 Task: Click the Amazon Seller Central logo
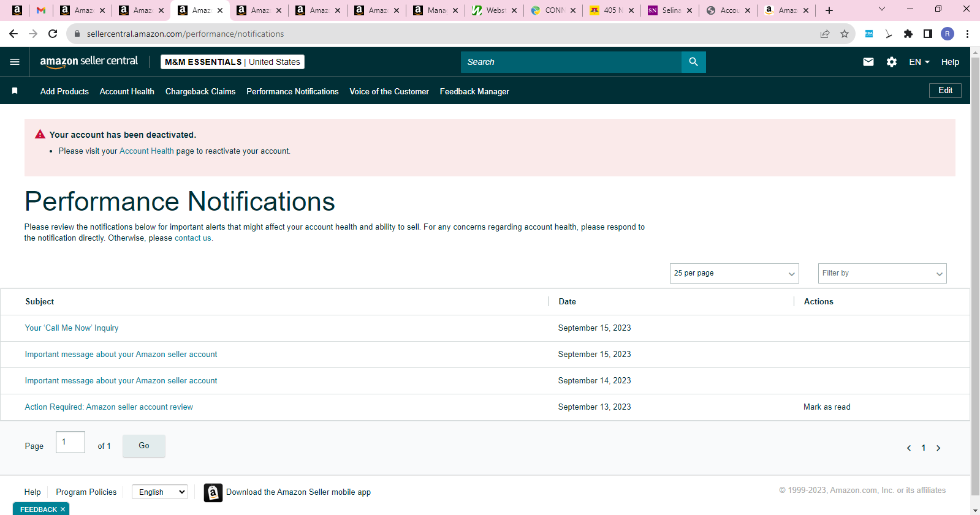pos(89,62)
